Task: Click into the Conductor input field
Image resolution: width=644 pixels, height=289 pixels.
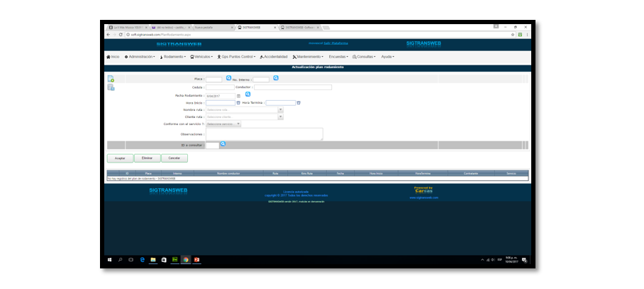Action: 293,87
